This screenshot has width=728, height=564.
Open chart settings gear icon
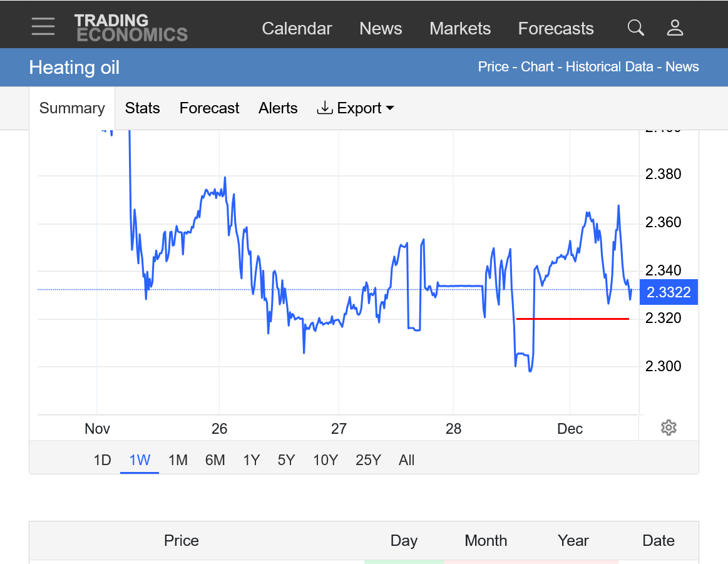tap(669, 428)
